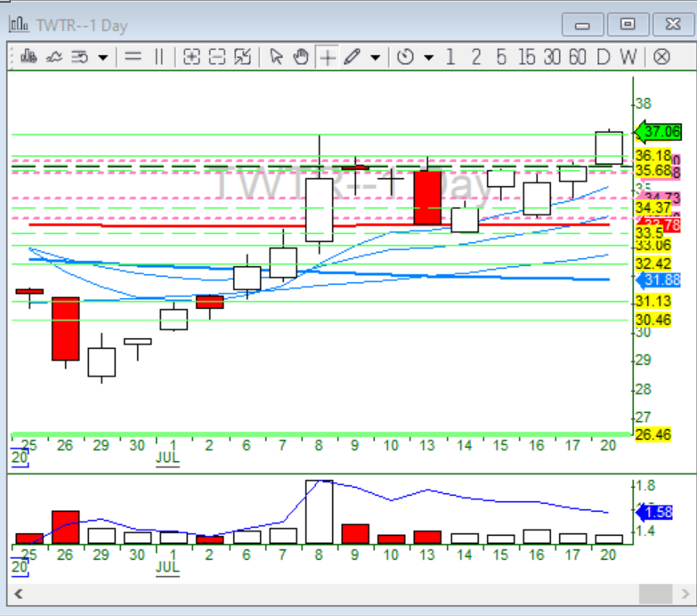Click the chart type bars icon
The width and height of the screenshot is (697, 616).
(x=28, y=57)
